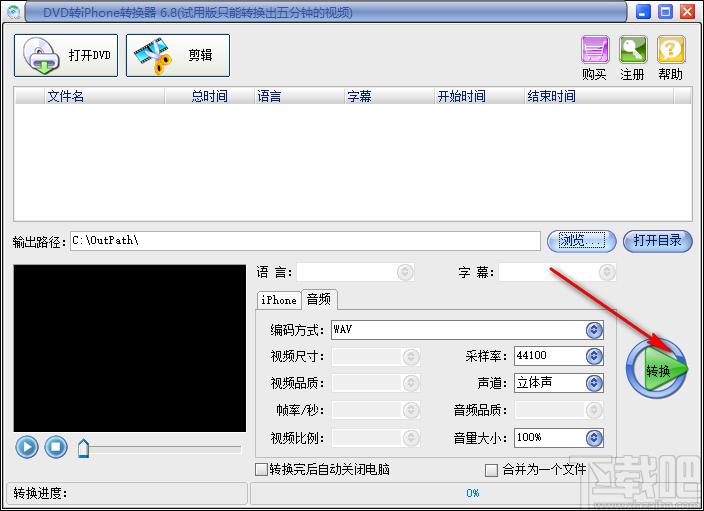Tick the merge into one file checkbox
704x511 pixels.
[x=491, y=469]
